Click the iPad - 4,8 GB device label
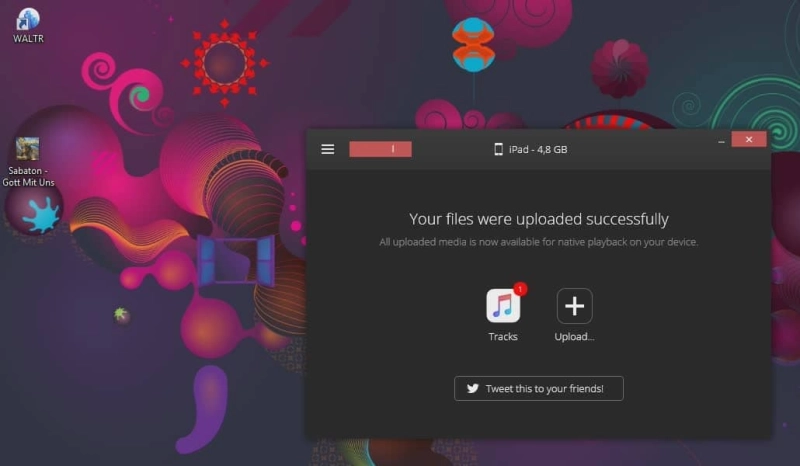 538,150
